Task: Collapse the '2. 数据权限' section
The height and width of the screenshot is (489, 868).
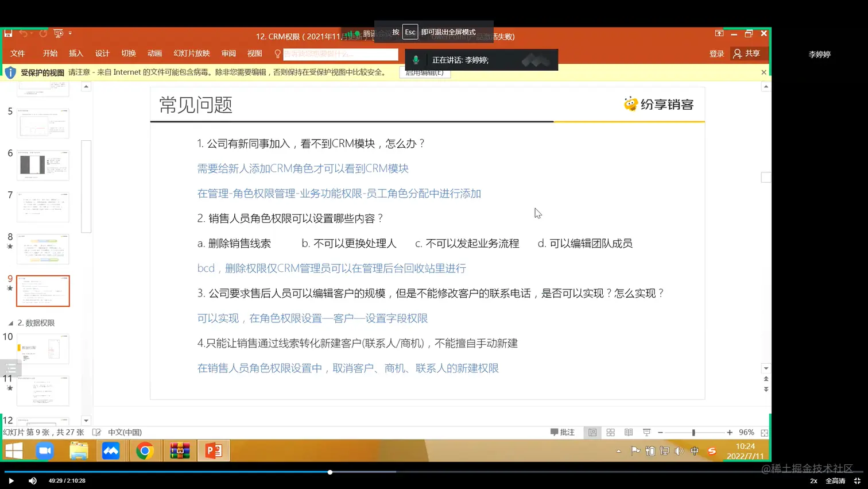Action: coord(10,324)
